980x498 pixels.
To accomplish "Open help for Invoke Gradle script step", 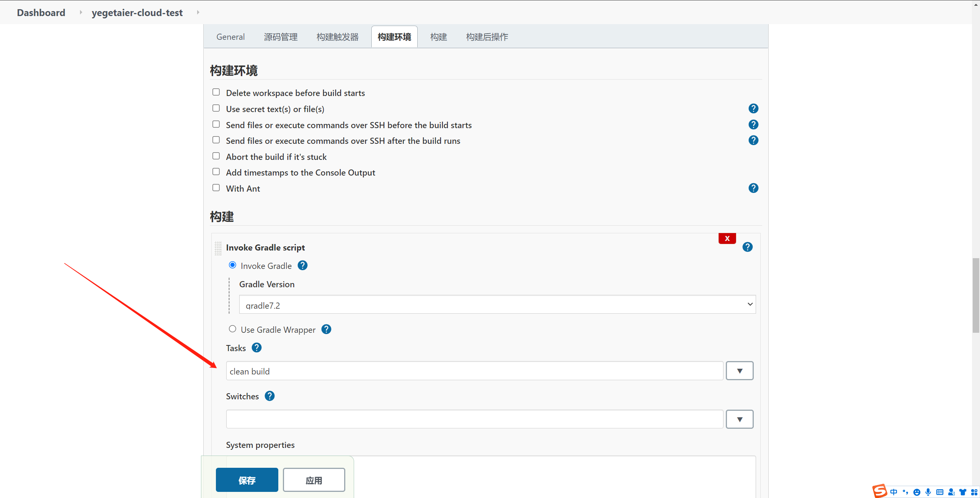I will [x=747, y=247].
